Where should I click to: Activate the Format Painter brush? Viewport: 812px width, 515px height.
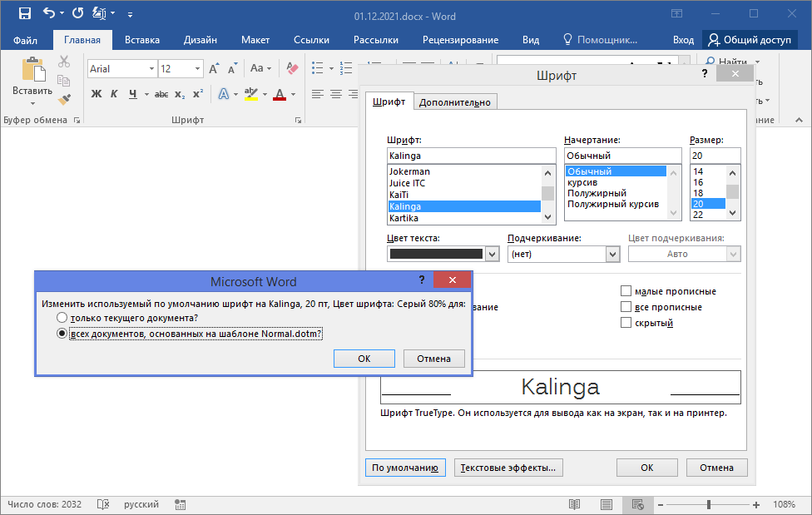[x=64, y=99]
